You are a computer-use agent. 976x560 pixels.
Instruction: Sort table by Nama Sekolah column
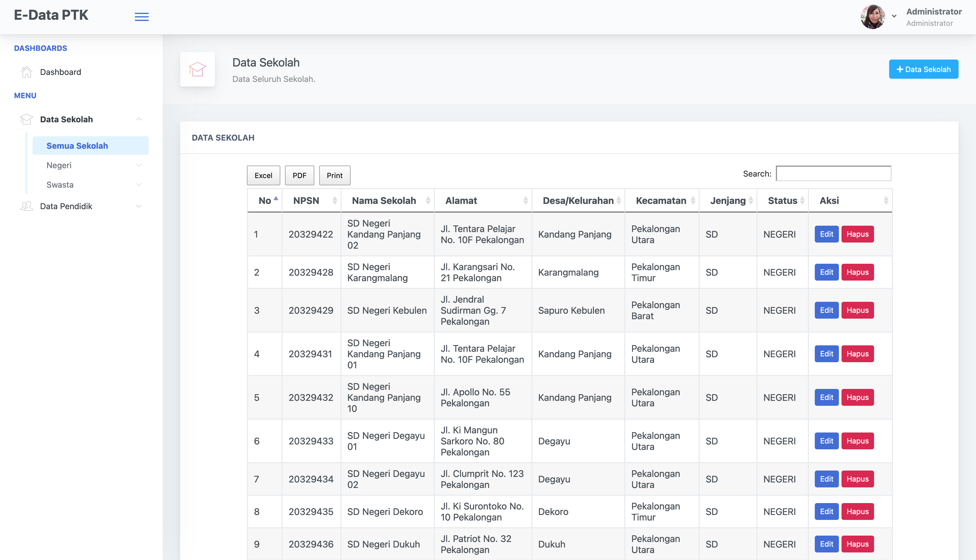(387, 200)
